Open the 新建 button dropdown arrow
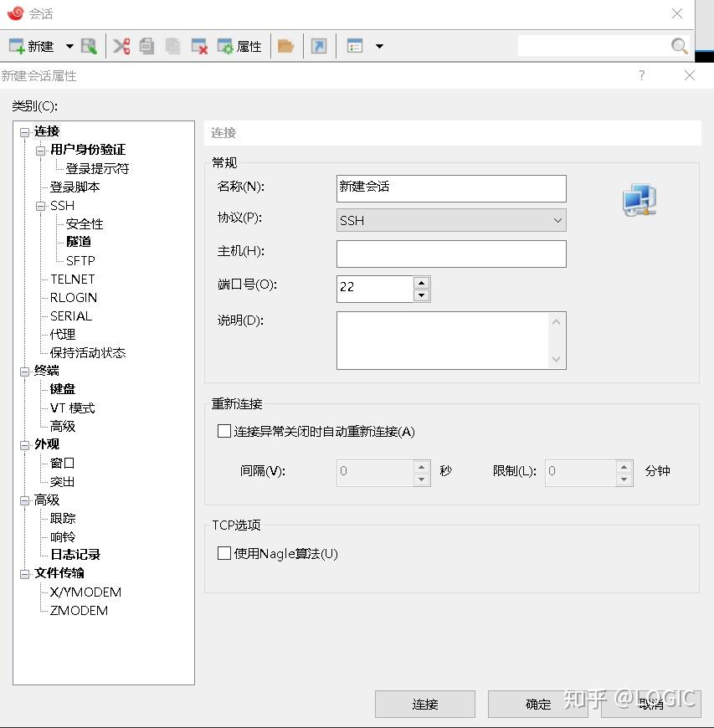Image resolution: width=714 pixels, height=728 pixels. tap(69, 46)
